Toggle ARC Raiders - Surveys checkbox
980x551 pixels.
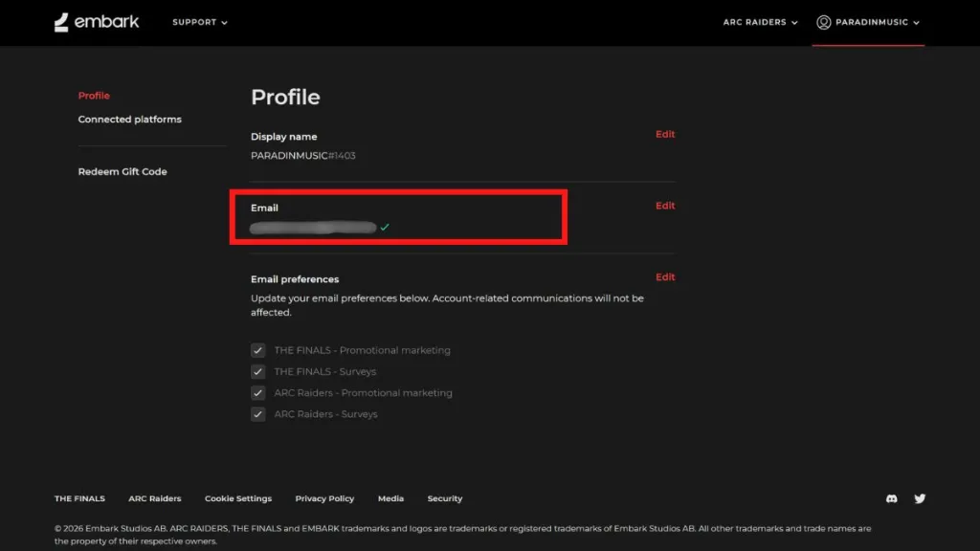(258, 414)
